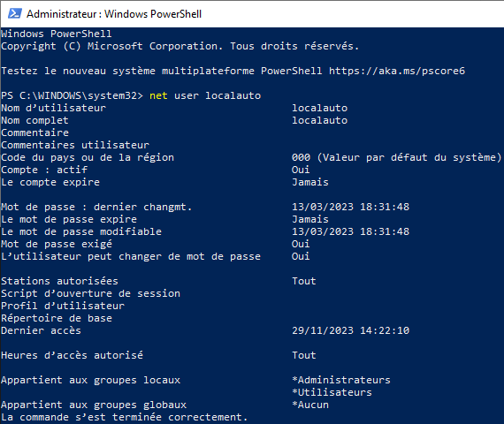Click the 'Compte : actif' Oui value

[301, 170]
